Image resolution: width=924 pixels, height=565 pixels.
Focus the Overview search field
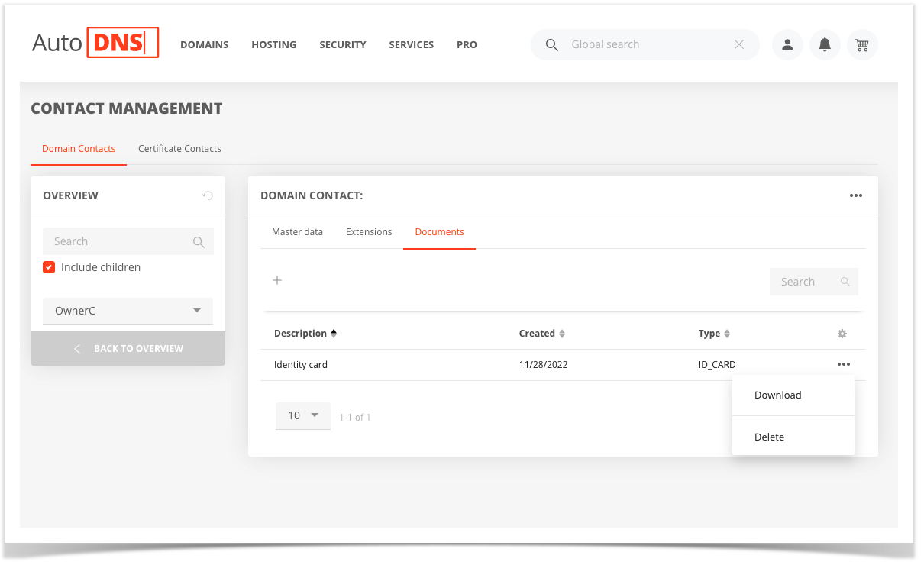click(128, 241)
